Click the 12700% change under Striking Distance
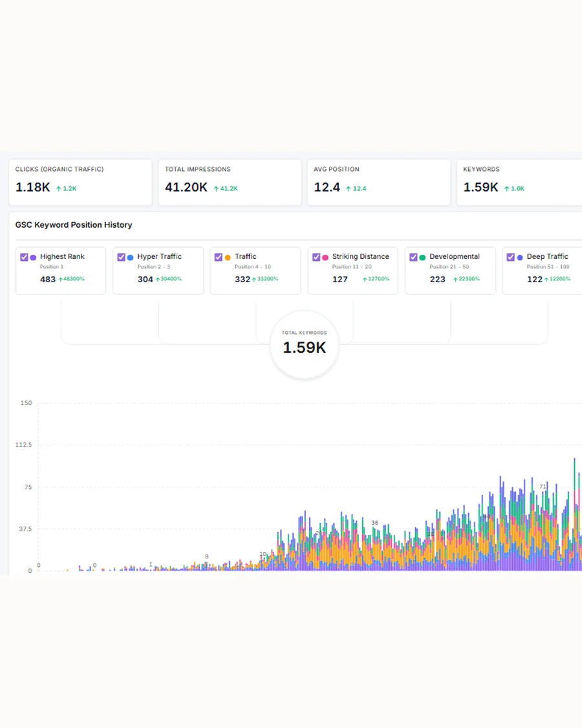 coord(379,279)
